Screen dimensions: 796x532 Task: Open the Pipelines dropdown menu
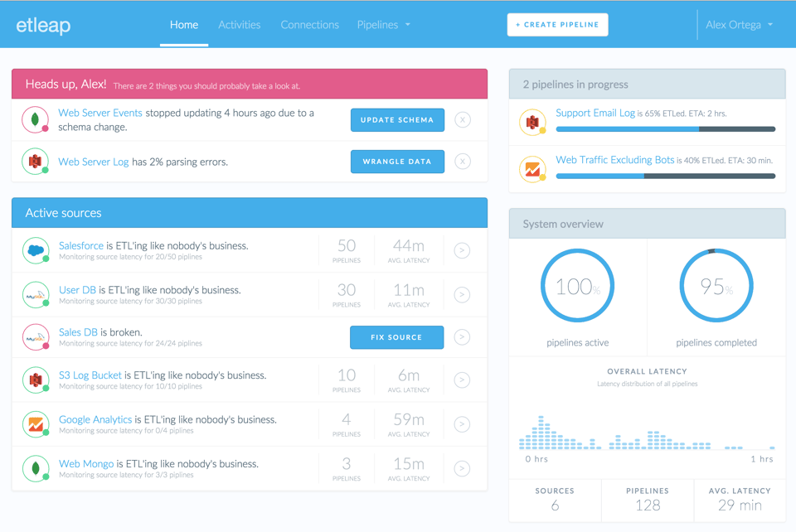tap(383, 24)
